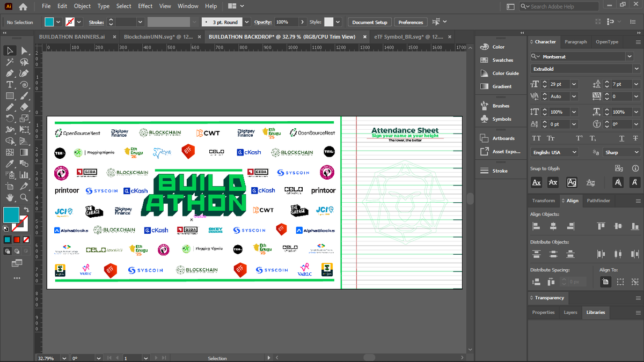Open the Opacity 100% dropdown arrow
This screenshot has width=644, height=362.
click(303, 22)
